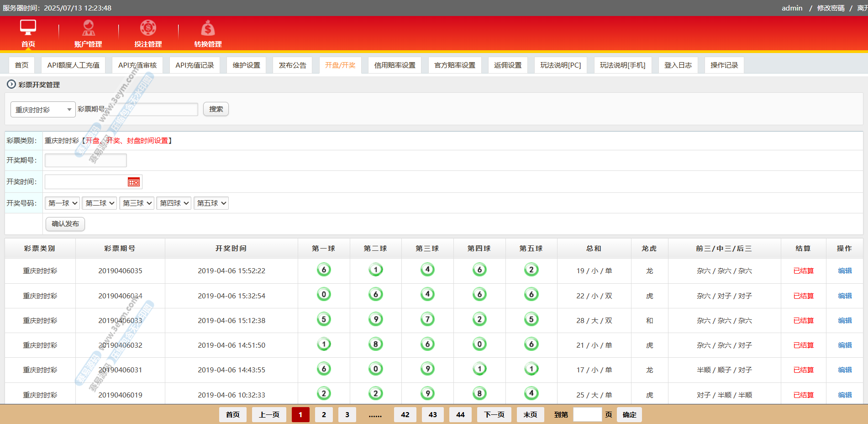This screenshot has height=424, width=868.
Task: Click the 确认发布 publish button
Action: pos(65,224)
